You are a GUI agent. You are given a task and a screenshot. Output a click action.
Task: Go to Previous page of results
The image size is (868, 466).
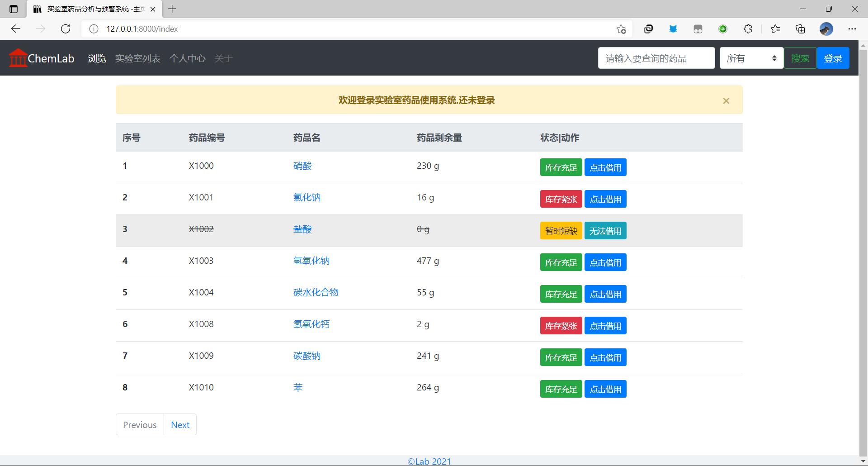[140, 424]
